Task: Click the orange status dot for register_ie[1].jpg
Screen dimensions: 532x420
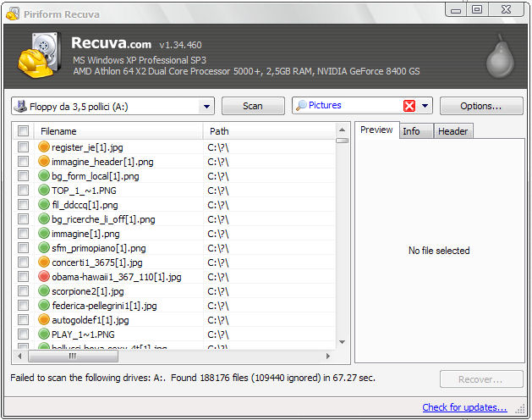Action: [44, 146]
